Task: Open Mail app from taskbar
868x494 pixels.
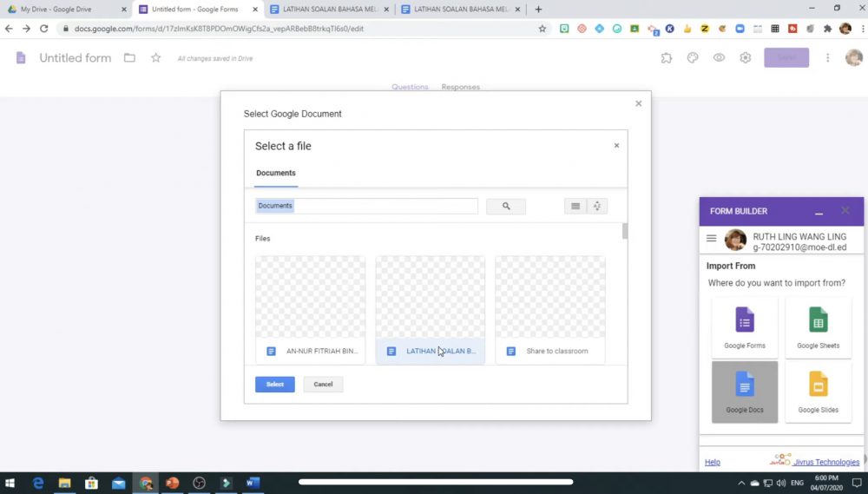Action: pyautogui.click(x=118, y=484)
